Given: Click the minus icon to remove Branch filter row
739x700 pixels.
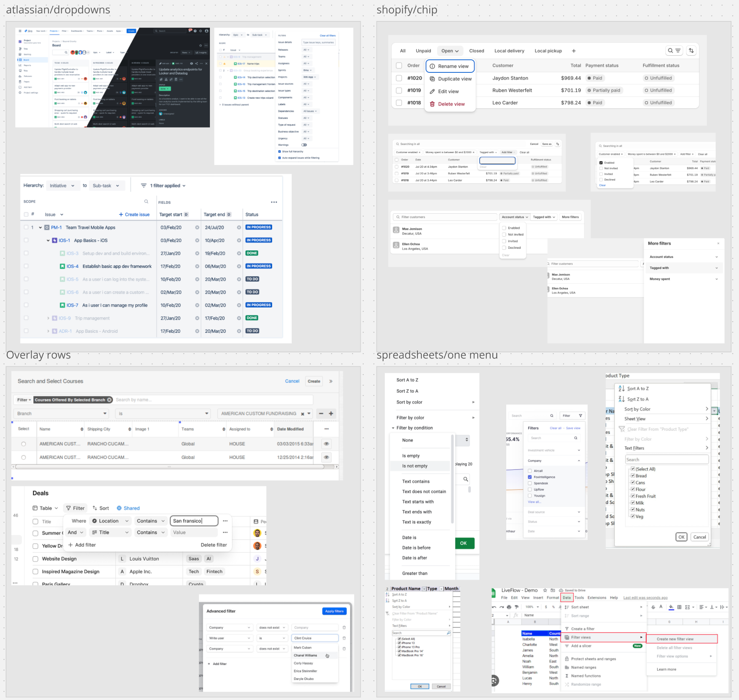Looking at the screenshot, I should (x=321, y=414).
